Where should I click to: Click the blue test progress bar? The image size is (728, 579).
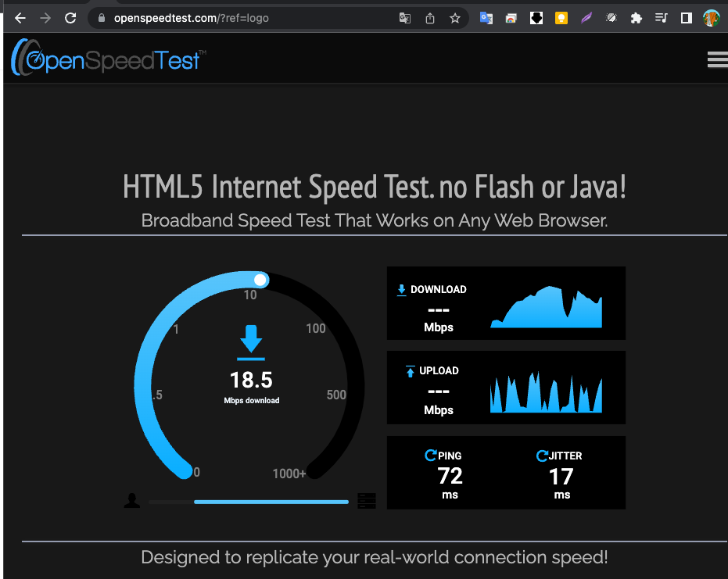click(271, 502)
